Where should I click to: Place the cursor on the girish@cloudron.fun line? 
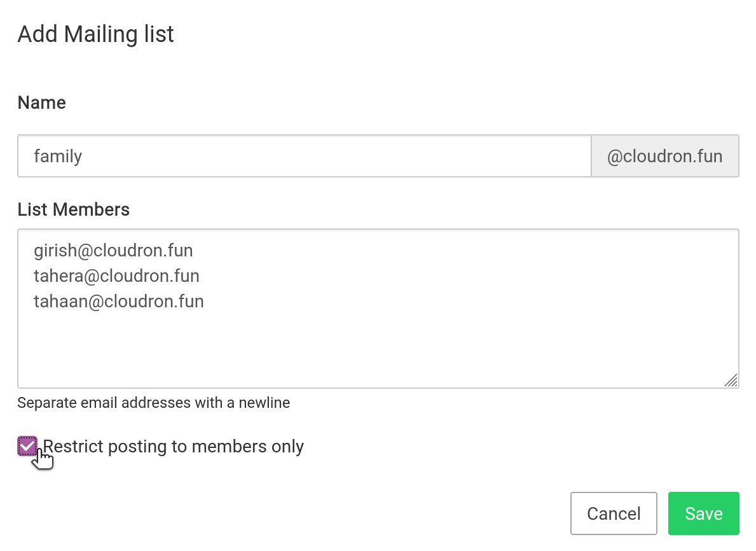pos(113,250)
